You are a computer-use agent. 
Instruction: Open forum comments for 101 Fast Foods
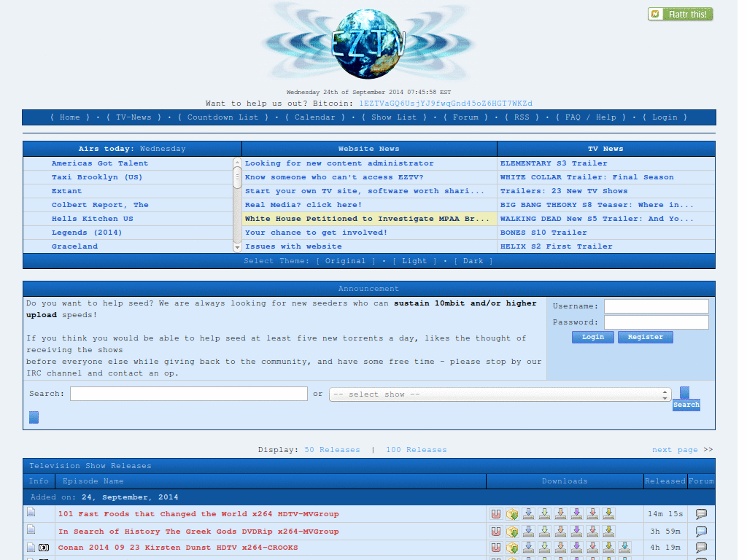point(701,514)
